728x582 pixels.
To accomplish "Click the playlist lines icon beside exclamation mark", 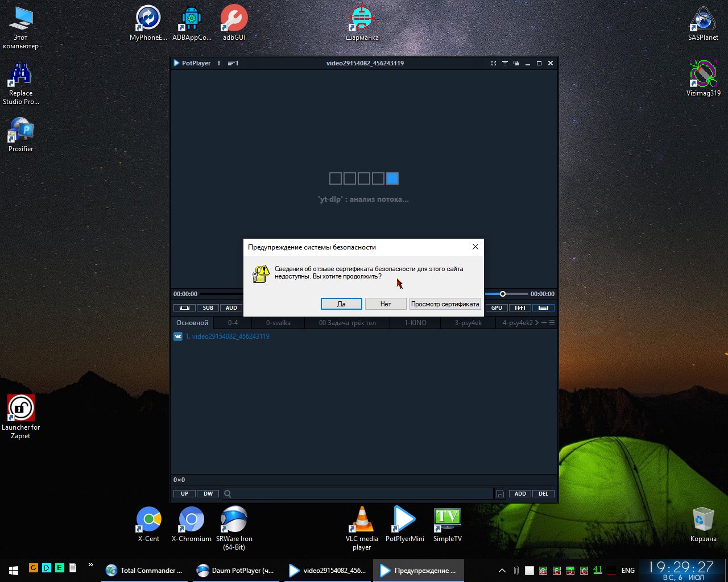I will [233, 63].
